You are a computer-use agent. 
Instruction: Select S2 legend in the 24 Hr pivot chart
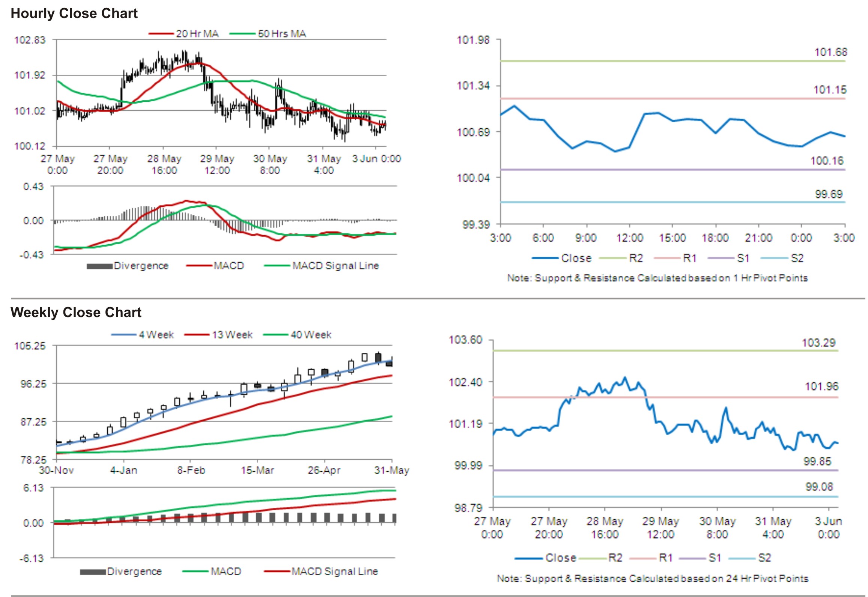[750, 558]
